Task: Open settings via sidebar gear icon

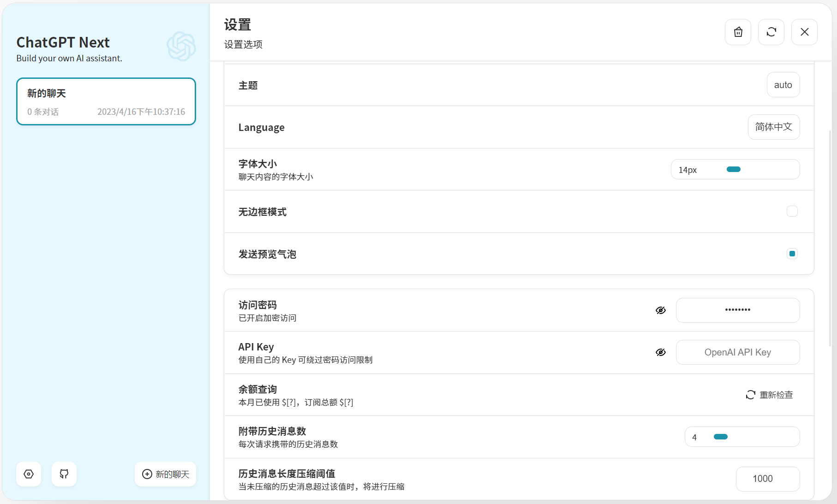Action: click(x=29, y=474)
